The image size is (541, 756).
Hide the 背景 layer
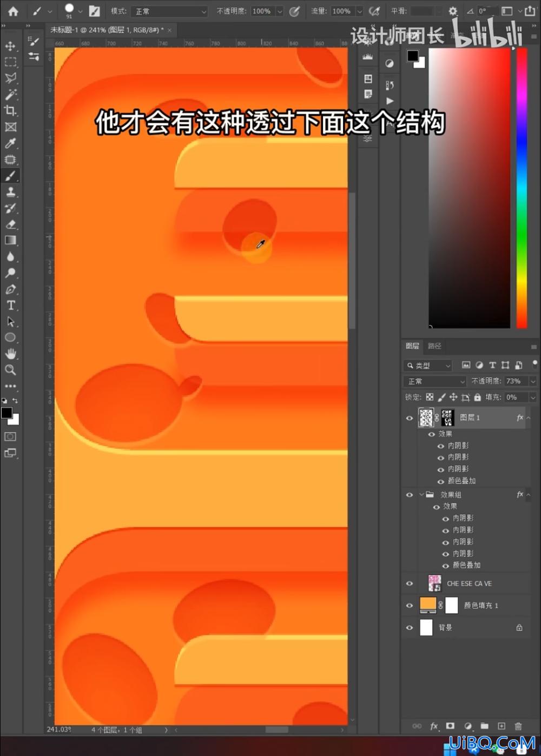point(410,627)
